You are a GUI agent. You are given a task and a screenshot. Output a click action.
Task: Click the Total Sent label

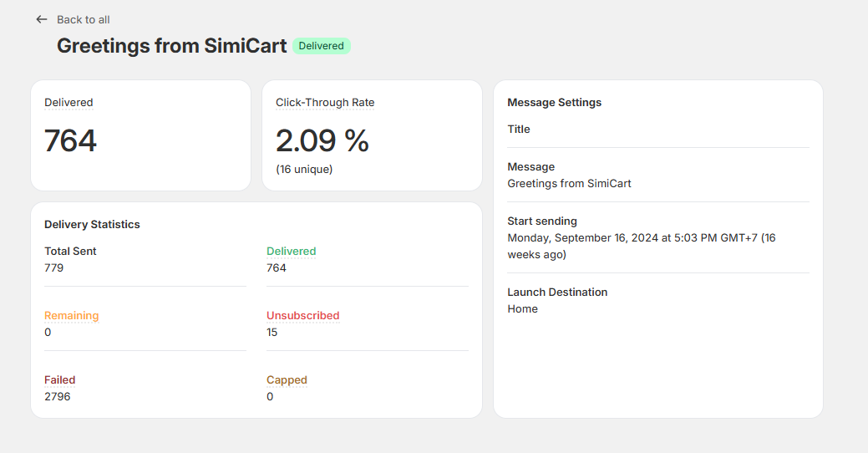tap(70, 251)
